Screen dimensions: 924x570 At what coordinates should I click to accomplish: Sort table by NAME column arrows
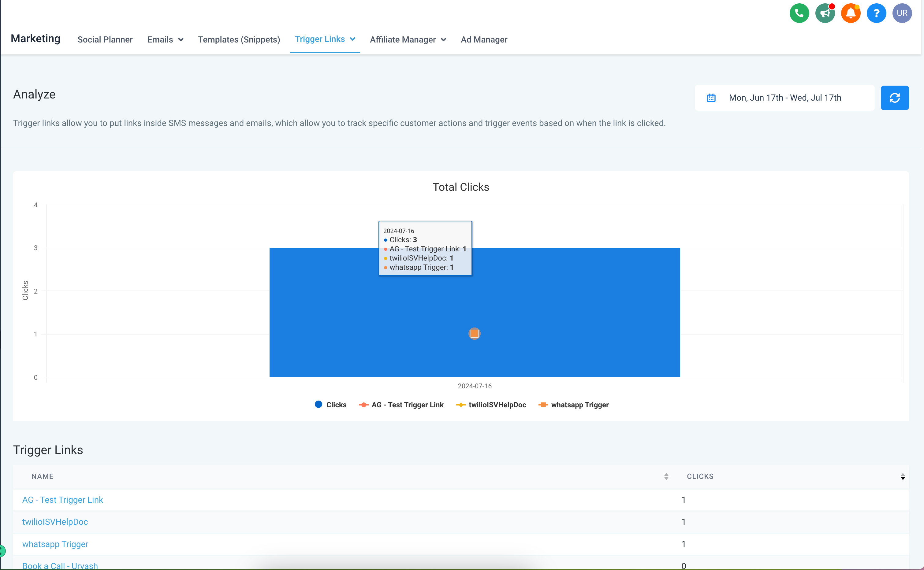click(x=666, y=476)
